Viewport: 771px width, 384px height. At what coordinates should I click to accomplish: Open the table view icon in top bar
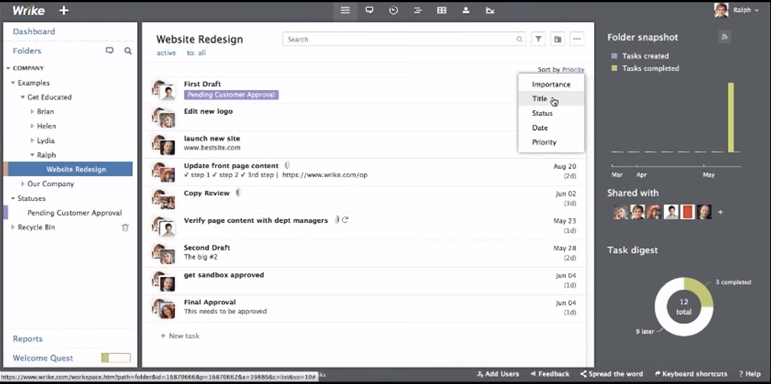(x=442, y=10)
